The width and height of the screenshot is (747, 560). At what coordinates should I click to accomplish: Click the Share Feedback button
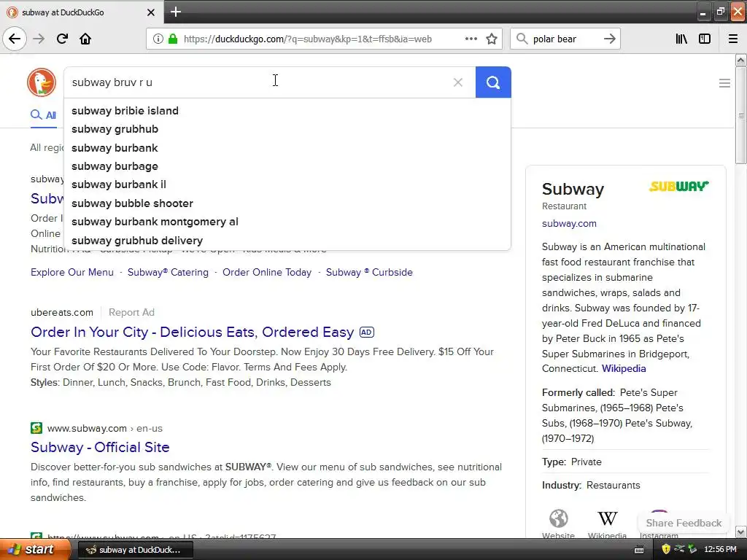684,523
